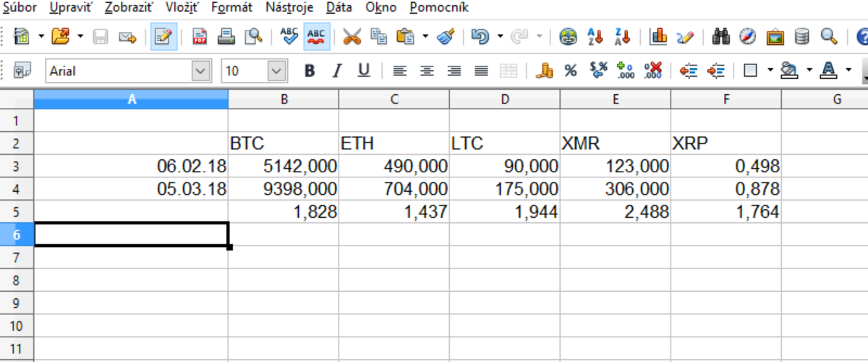Viewport: 868px width, 362px height.
Task: Justify cell text
Action: 481,71
